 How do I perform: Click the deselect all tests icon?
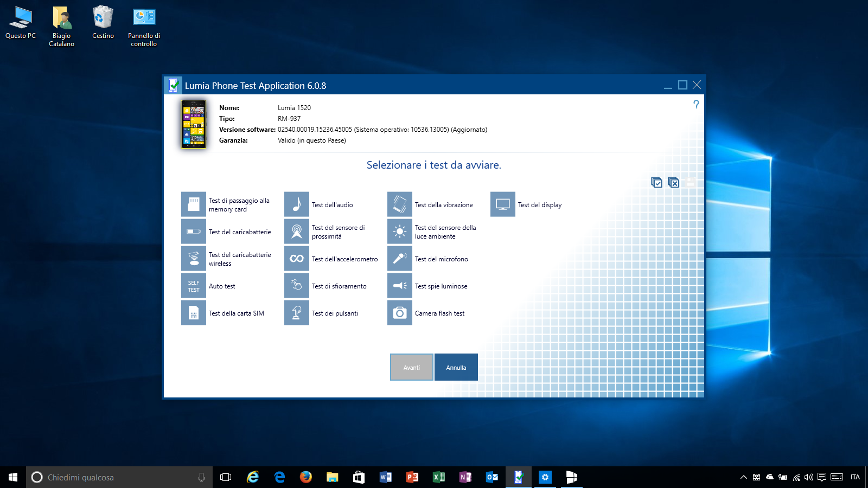point(673,182)
